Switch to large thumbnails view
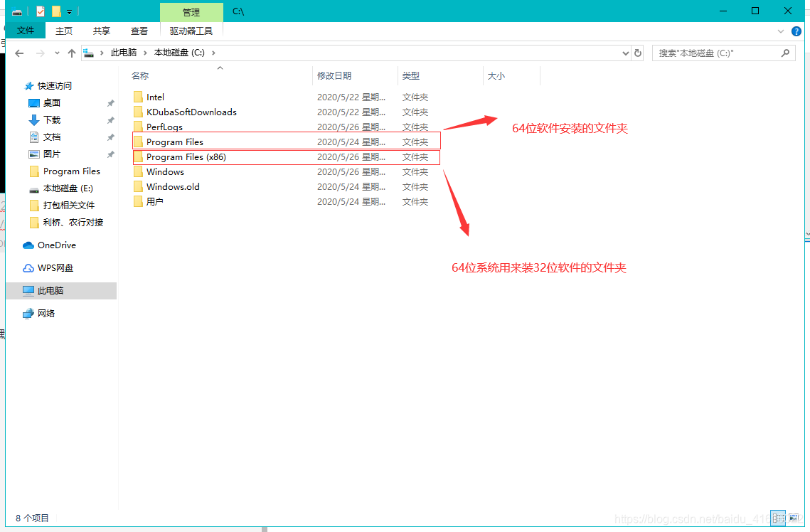 795,518
